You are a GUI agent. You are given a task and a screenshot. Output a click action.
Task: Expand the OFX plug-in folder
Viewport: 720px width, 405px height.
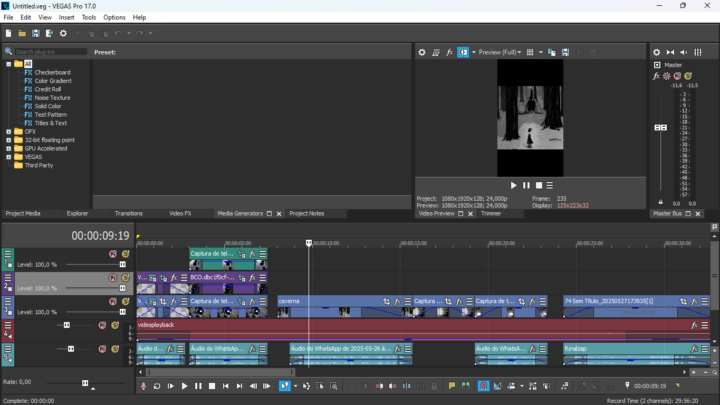(x=8, y=131)
